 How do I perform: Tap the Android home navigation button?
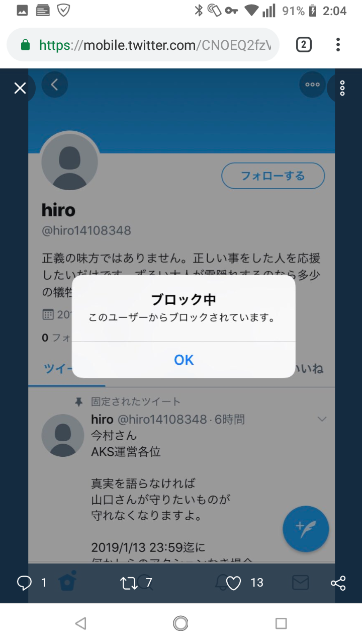pos(180,623)
